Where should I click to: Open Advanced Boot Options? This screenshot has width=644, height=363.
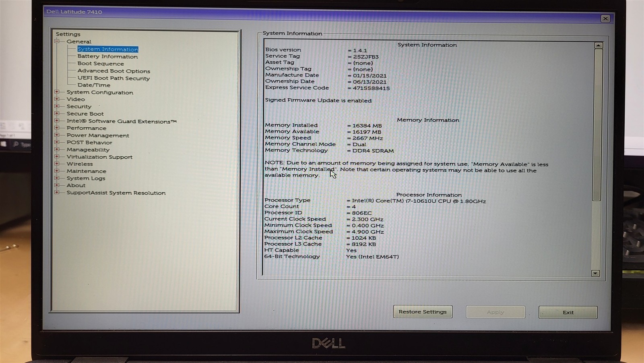coord(114,71)
